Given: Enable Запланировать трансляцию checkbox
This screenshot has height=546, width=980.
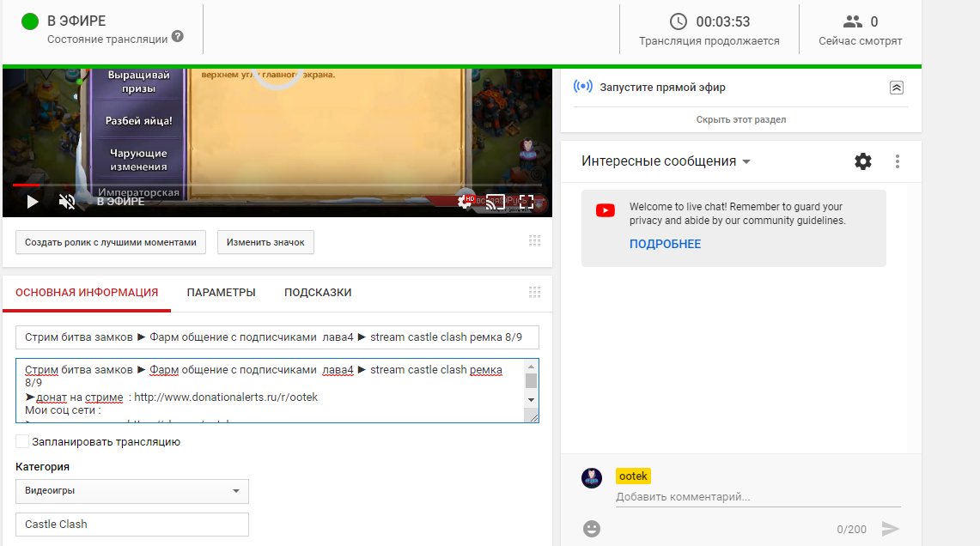Looking at the screenshot, I should click(22, 441).
